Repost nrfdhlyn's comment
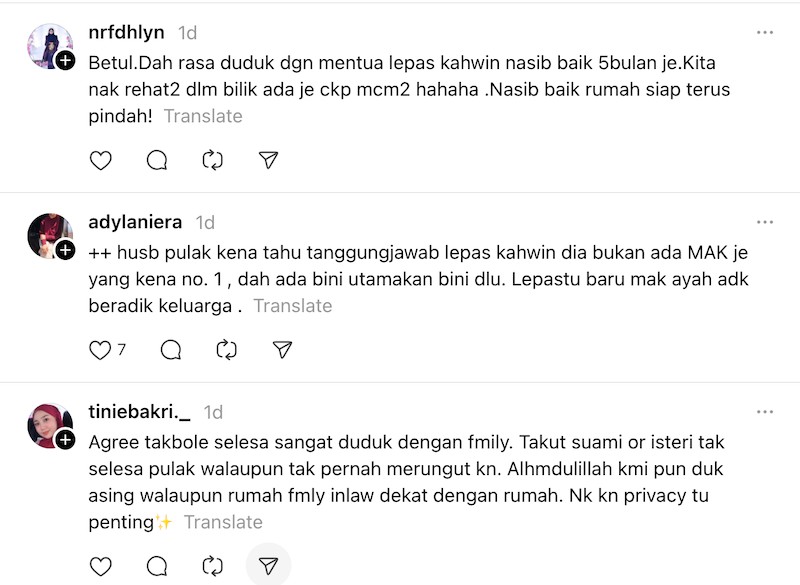Image resolution: width=800 pixels, height=585 pixels. coord(212,160)
